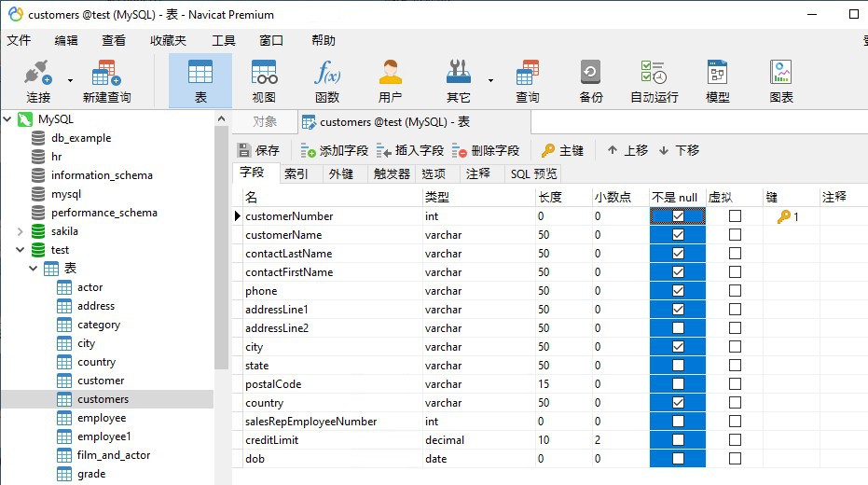Toggle 不是 null checkbox for addressLine2
The image size is (868, 485).
[x=678, y=328]
